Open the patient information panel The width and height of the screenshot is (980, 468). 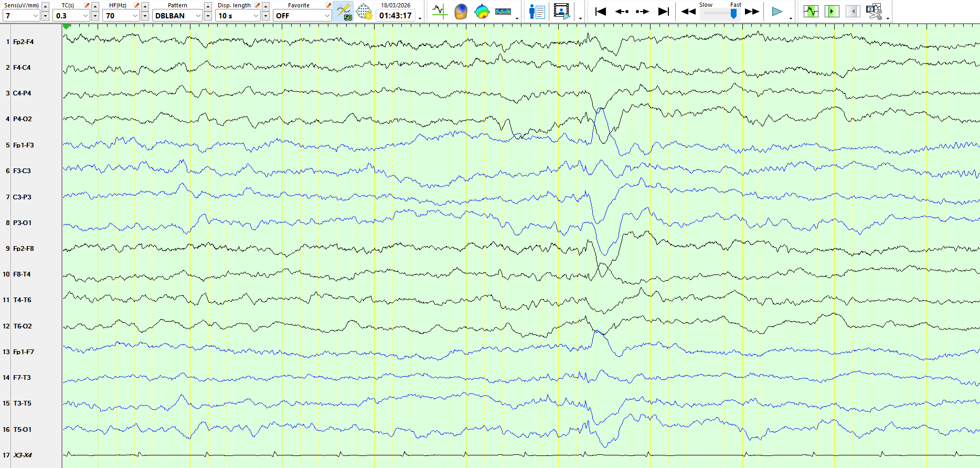pos(537,11)
